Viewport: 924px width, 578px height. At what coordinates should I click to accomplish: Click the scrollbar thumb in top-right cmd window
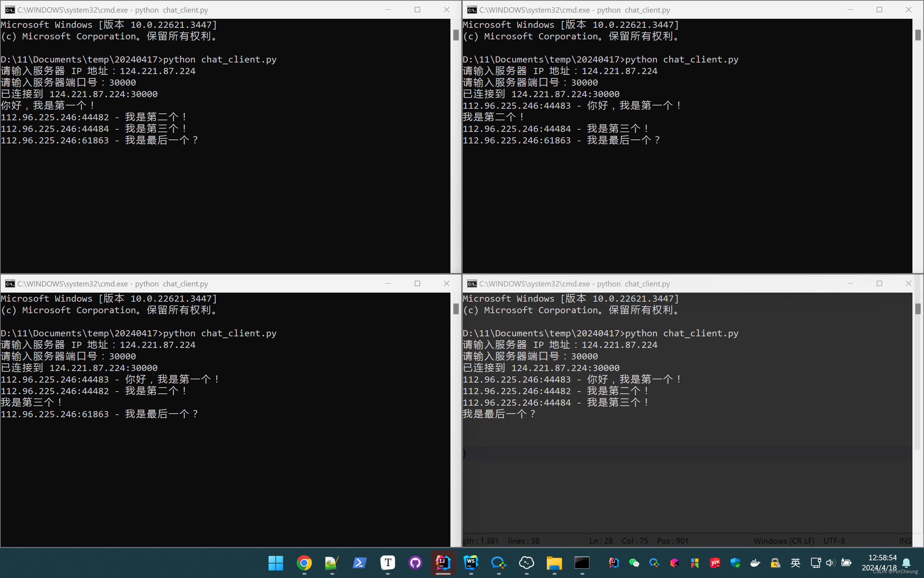[x=918, y=35]
